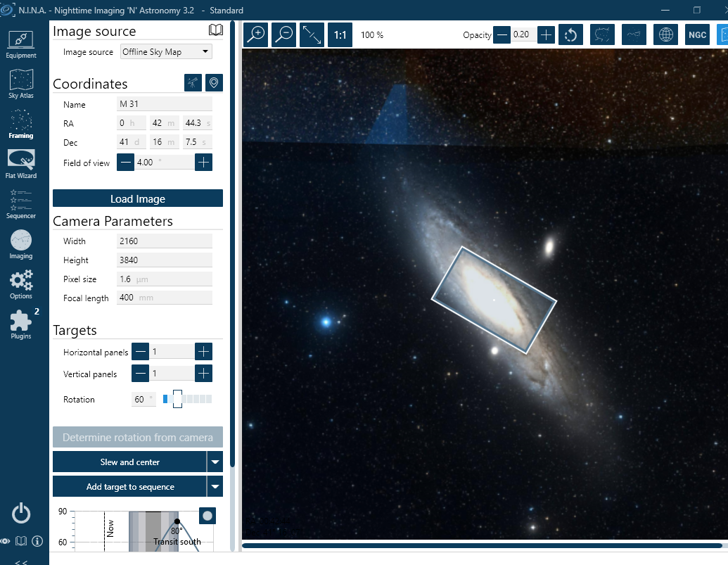Toggle constellation lines overlay icon

[634, 34]
